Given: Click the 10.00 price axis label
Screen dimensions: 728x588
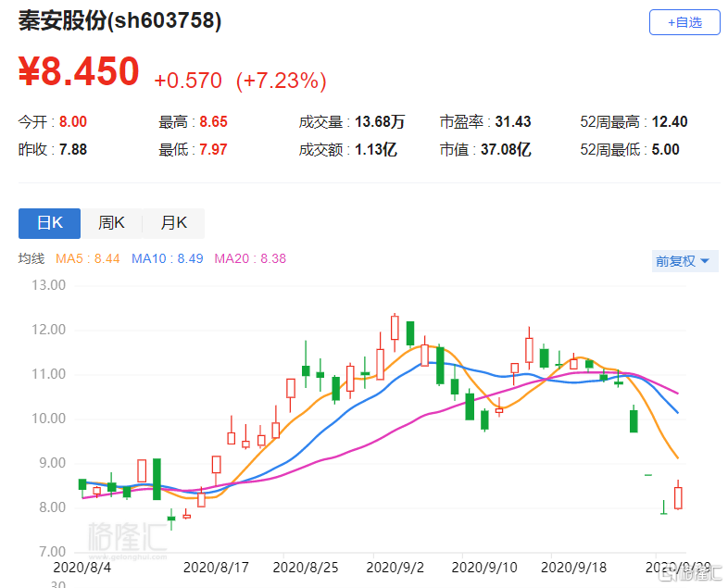Looking at the screenshot, I should click(x=49, y=419).
